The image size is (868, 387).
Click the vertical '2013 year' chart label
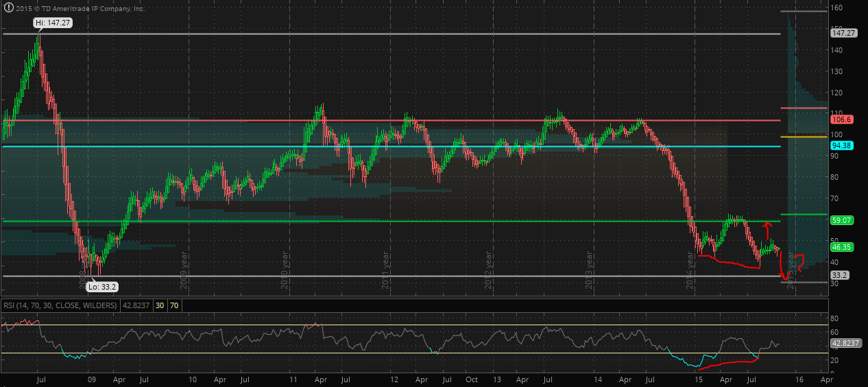(590, 270)
